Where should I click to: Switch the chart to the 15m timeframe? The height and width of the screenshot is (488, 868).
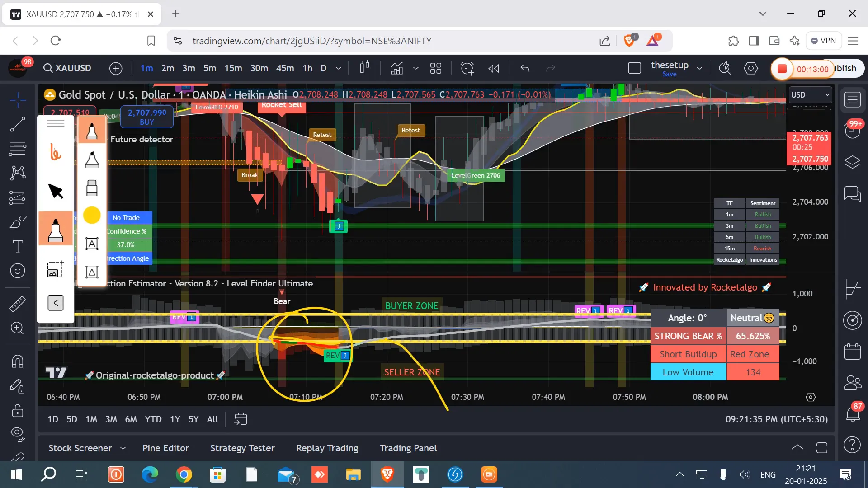233,68
